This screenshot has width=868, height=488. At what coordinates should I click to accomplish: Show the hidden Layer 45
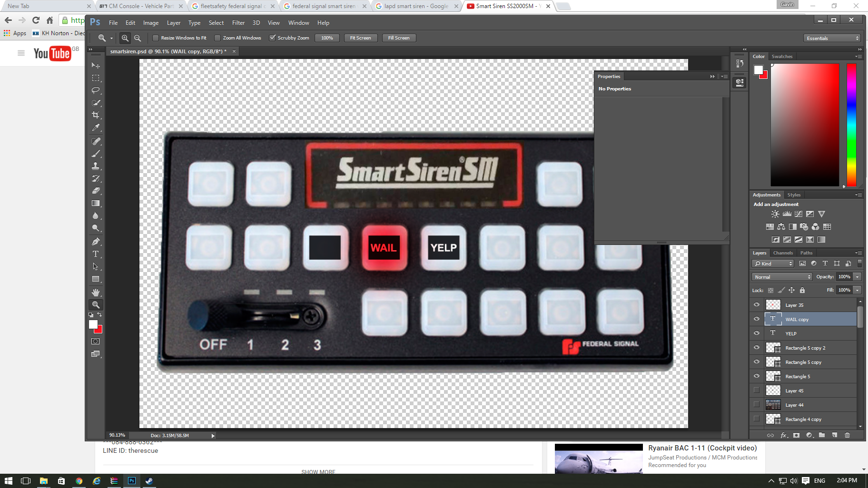pyautogui.click(x=757, y=390)
